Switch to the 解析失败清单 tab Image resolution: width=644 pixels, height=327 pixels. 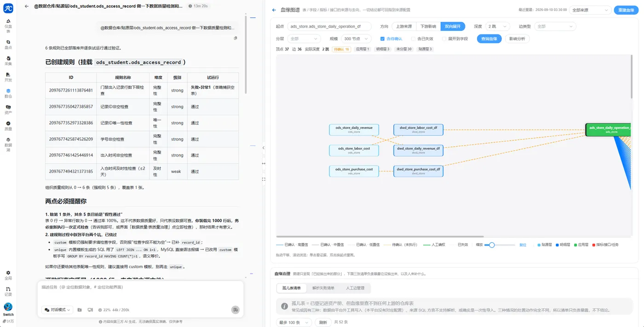click(x=323, y=288)
